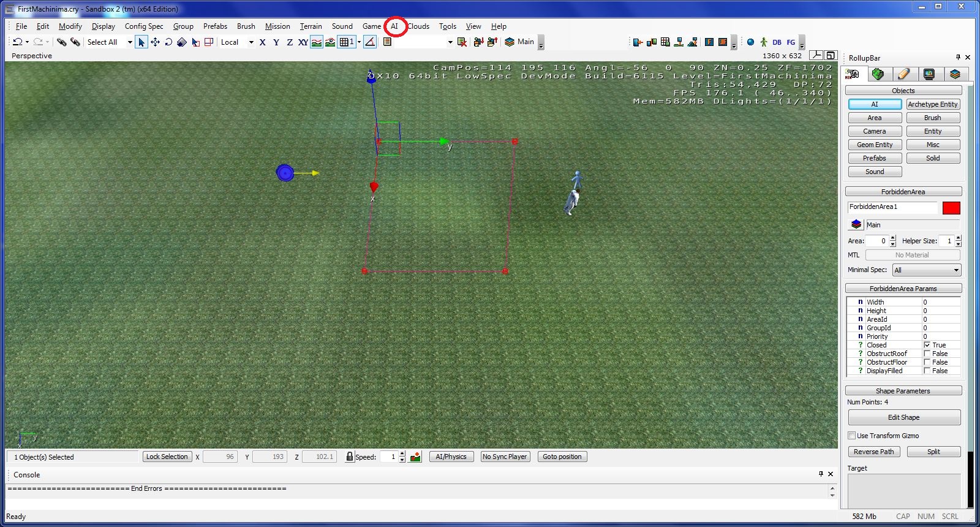Activate the Move tool with crossed arrows

click(155, 42)
